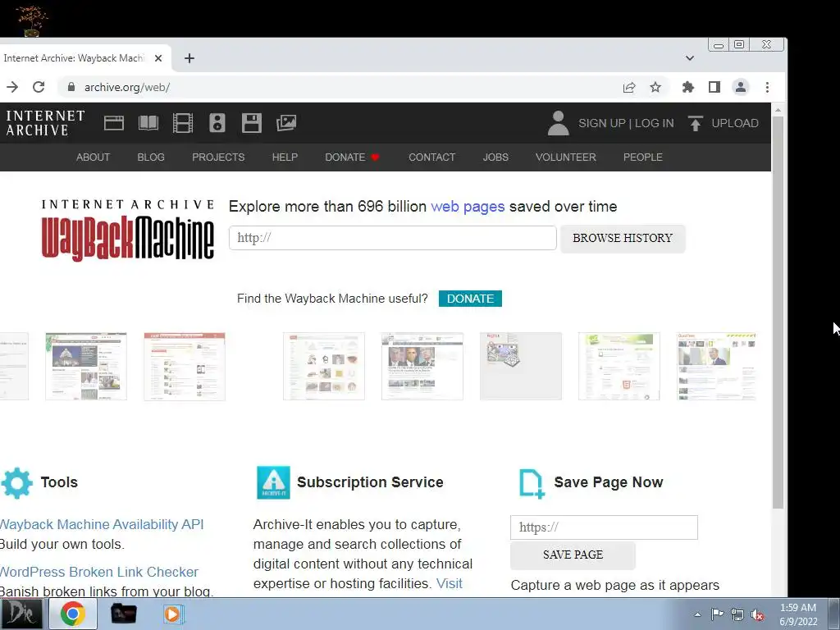Open a new tab with plus icon
Screen dimensions: 840x630
pos(189,58)
